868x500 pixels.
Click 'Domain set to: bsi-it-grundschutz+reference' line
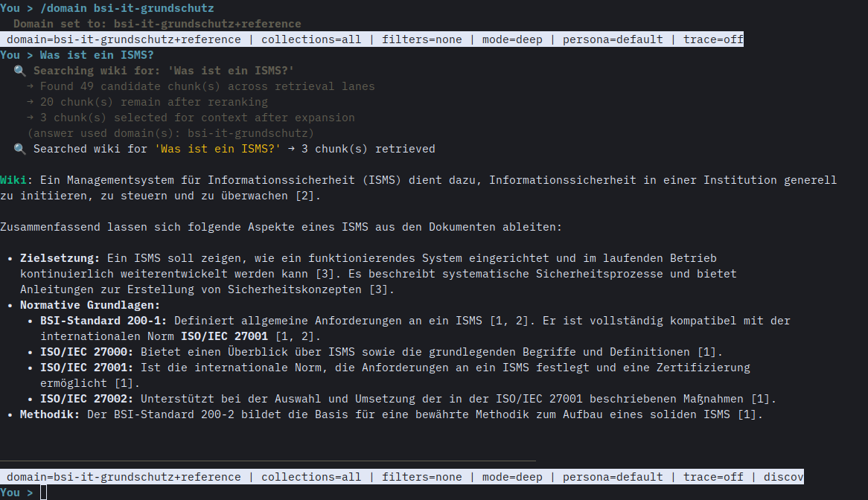pos(157,24)
